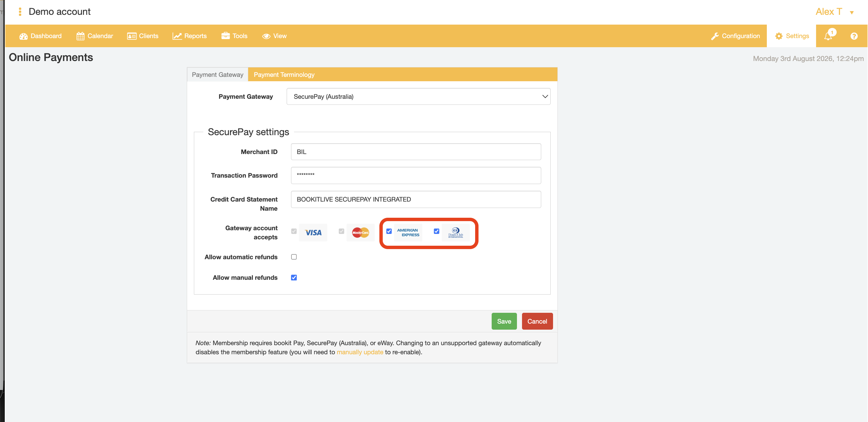Uncheck the American Express checkbox

coord(389,231)
